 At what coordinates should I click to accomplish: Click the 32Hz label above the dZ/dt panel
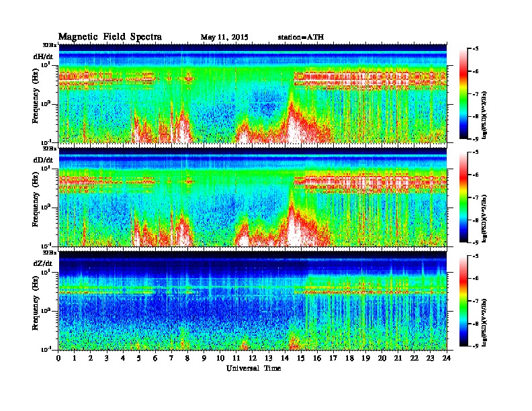pyautogui.click(x=50, y=253)
